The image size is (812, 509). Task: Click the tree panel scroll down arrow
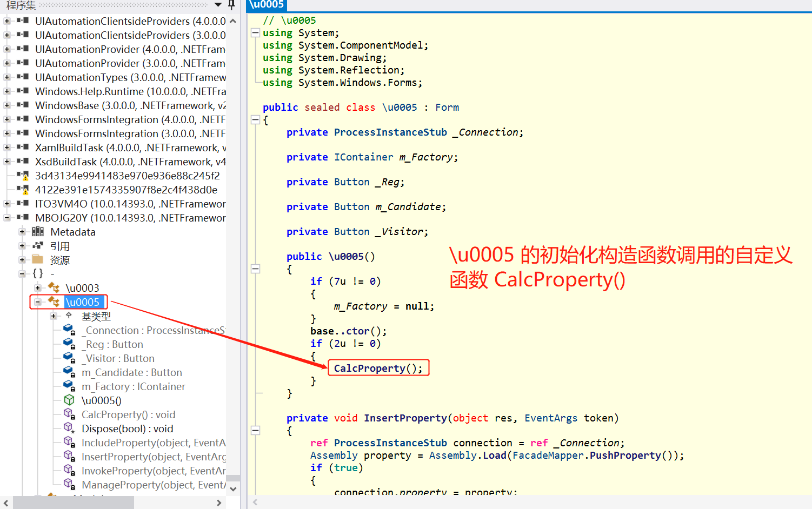pos(233,489)
